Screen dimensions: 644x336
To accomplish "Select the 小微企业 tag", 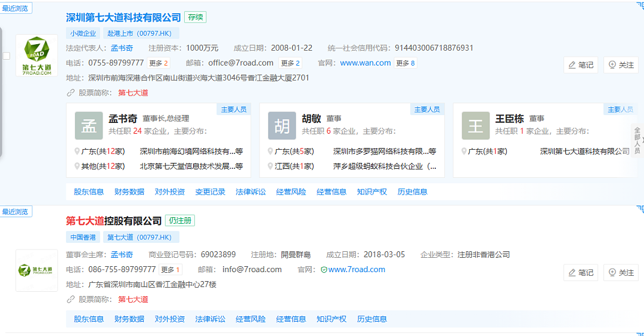I will (x=83, y=33).
